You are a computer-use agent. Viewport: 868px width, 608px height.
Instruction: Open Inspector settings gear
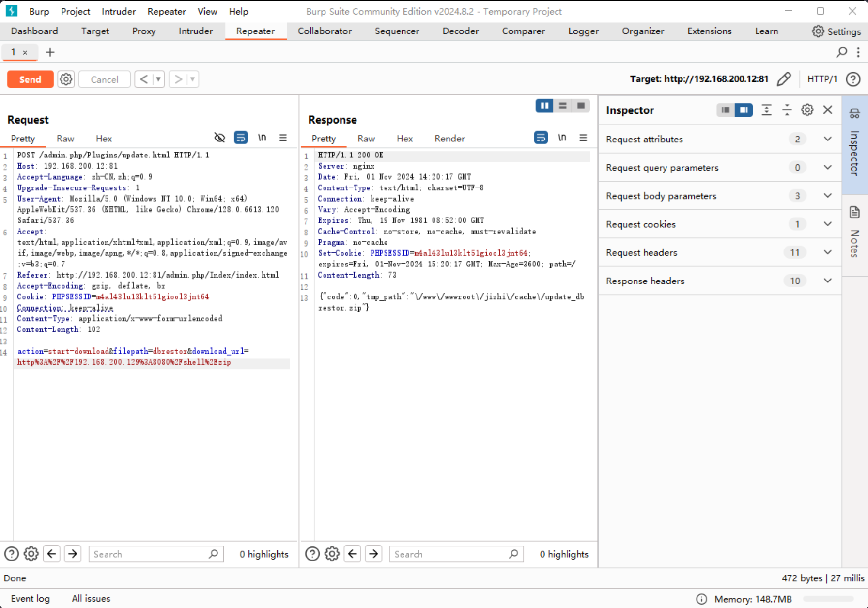coord(807,110)
